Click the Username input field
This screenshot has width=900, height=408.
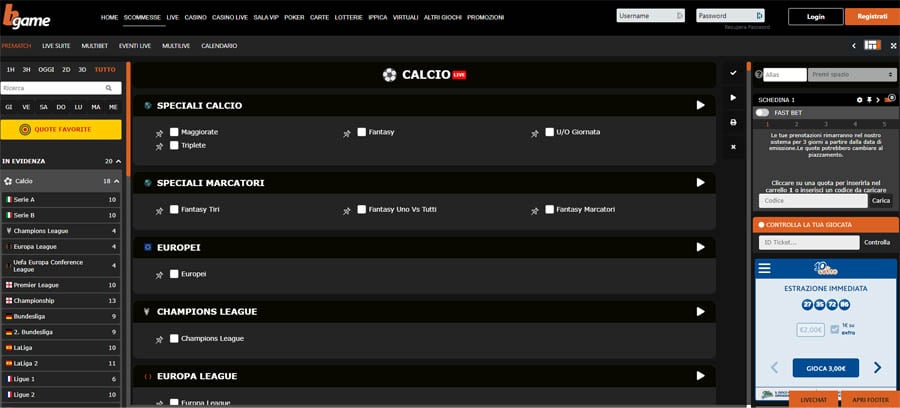651,15
